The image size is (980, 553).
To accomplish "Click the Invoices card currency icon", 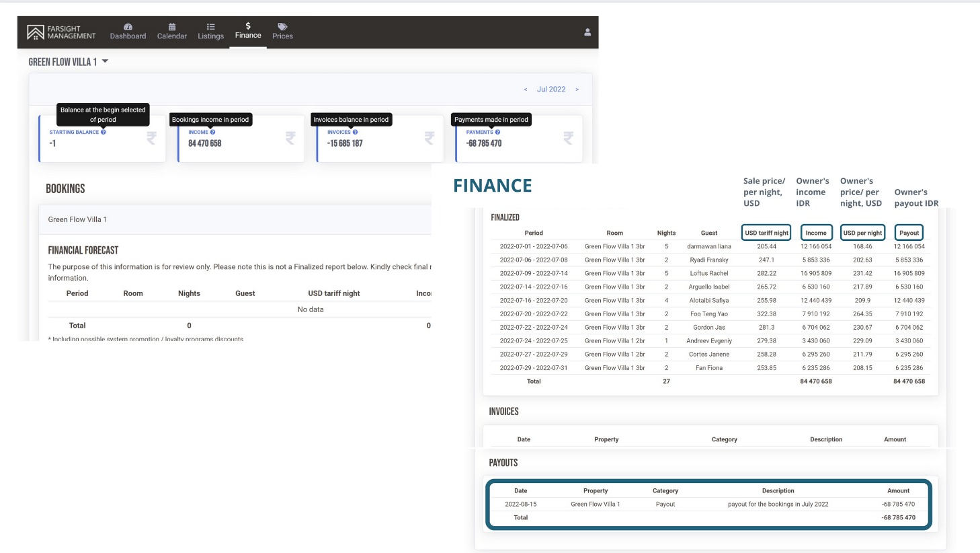I will point(430,138).
